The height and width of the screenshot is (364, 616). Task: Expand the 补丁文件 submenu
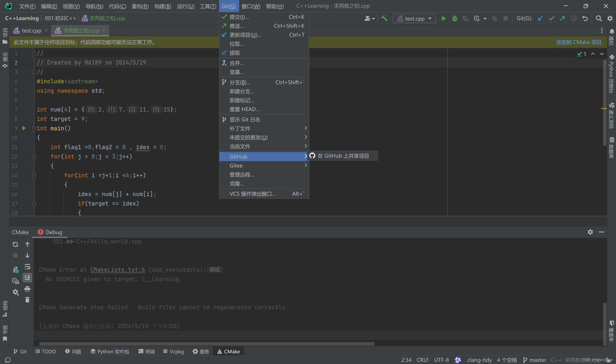[264, 128]
